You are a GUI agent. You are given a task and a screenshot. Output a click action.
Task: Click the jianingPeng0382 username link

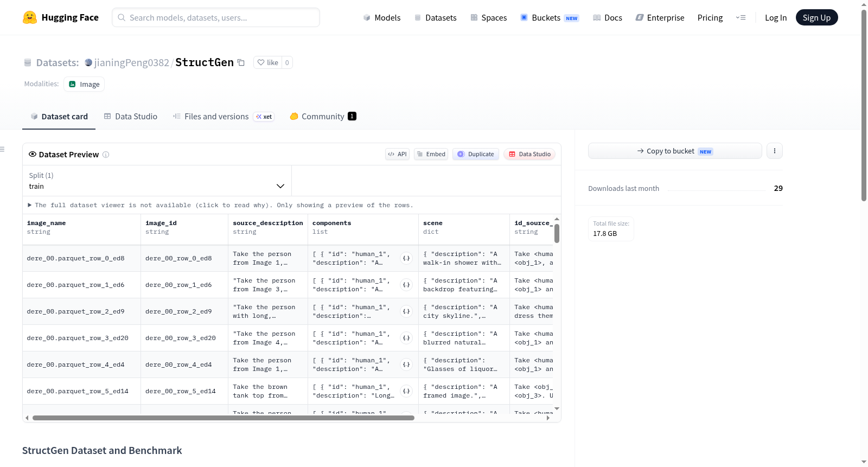[132, 62]
